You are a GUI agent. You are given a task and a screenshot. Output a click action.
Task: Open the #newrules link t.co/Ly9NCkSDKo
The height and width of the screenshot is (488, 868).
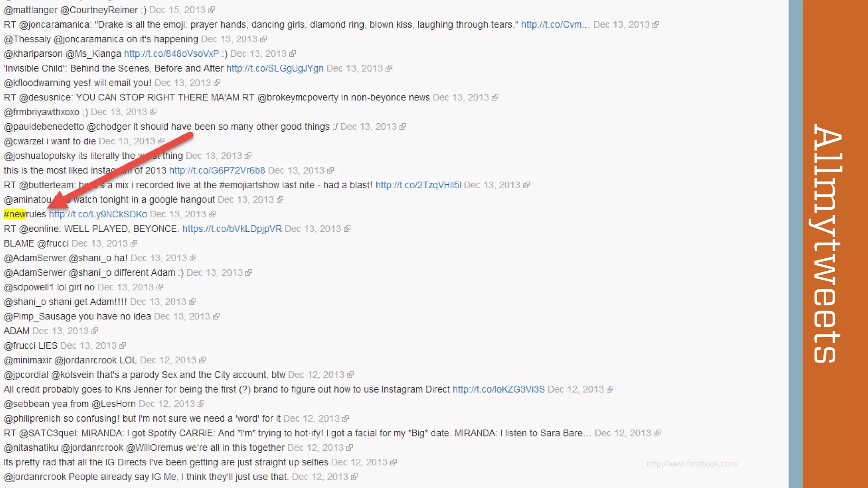(98, 214)
